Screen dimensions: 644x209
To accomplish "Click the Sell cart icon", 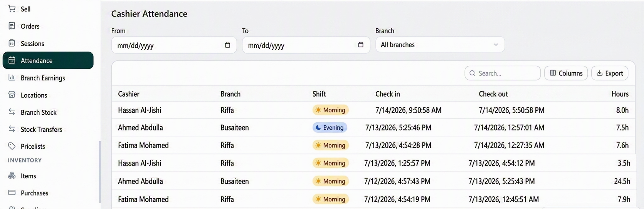I will pos(12,8).
